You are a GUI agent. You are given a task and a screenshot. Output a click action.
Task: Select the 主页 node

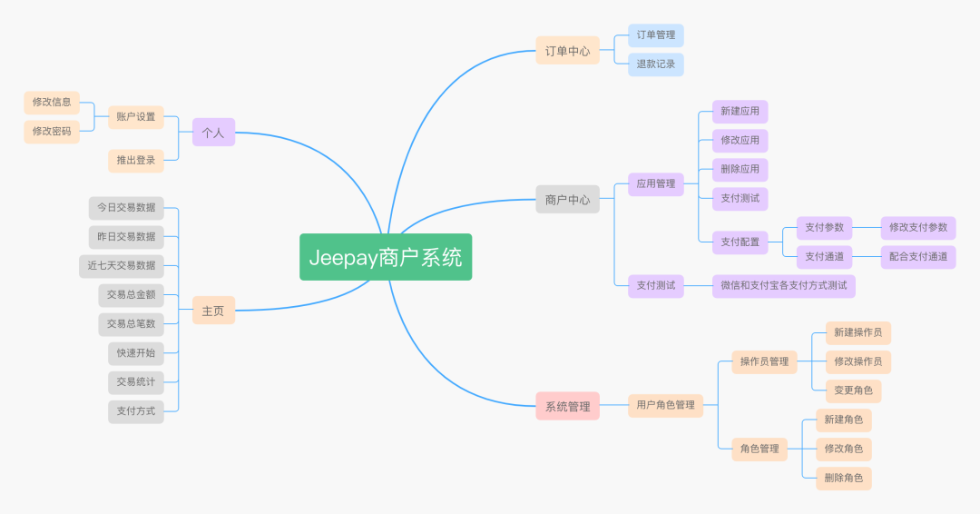[x=213, y=311]
